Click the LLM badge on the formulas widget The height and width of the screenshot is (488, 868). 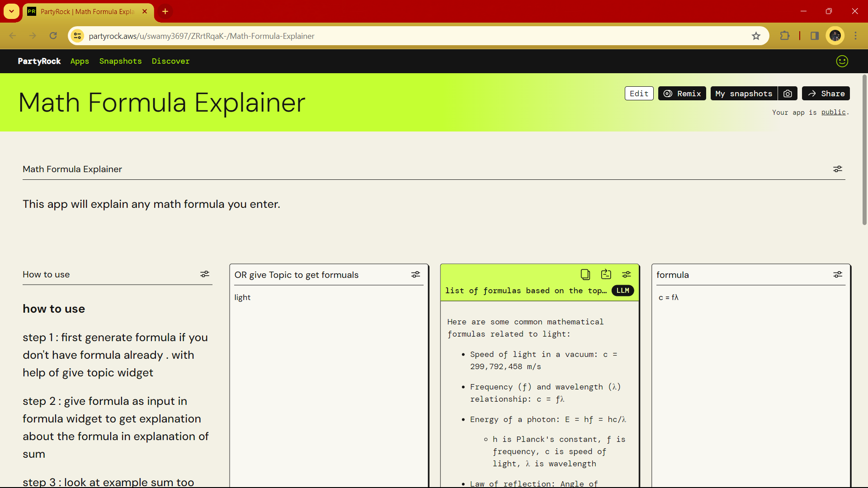623,291
